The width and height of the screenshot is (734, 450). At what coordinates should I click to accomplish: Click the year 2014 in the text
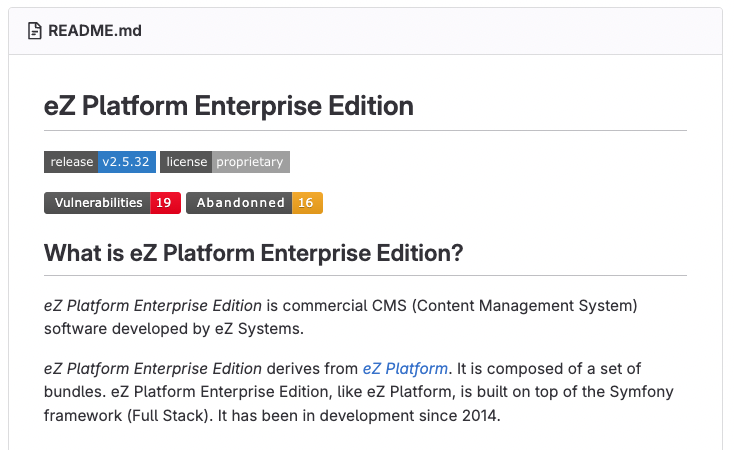pyautogui.click(x=477, y=413)
